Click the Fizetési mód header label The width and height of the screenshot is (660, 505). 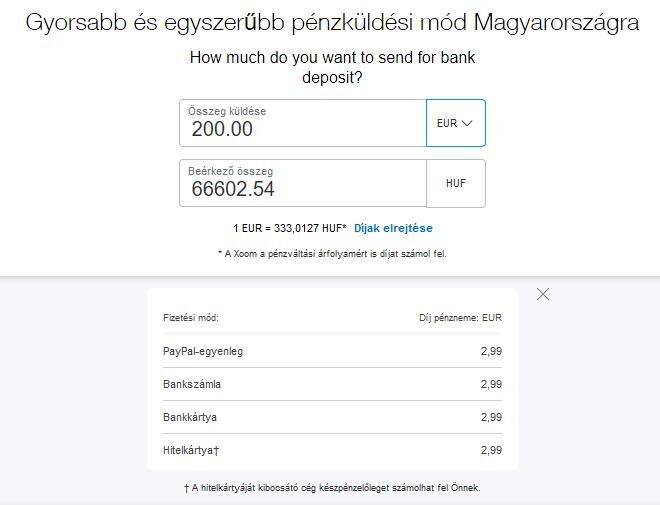(x=191, y=318)
